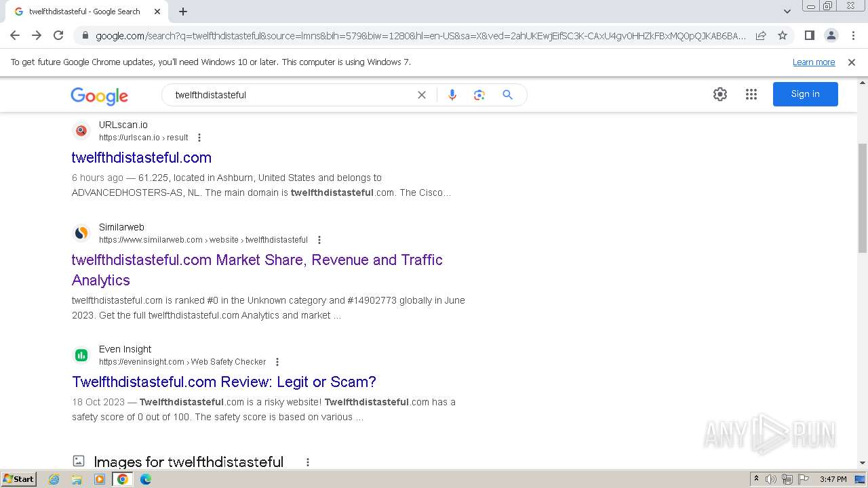This screenshot has height=488, width=868.
Task: Go back to the previous page
Action: tap(15, 35)
